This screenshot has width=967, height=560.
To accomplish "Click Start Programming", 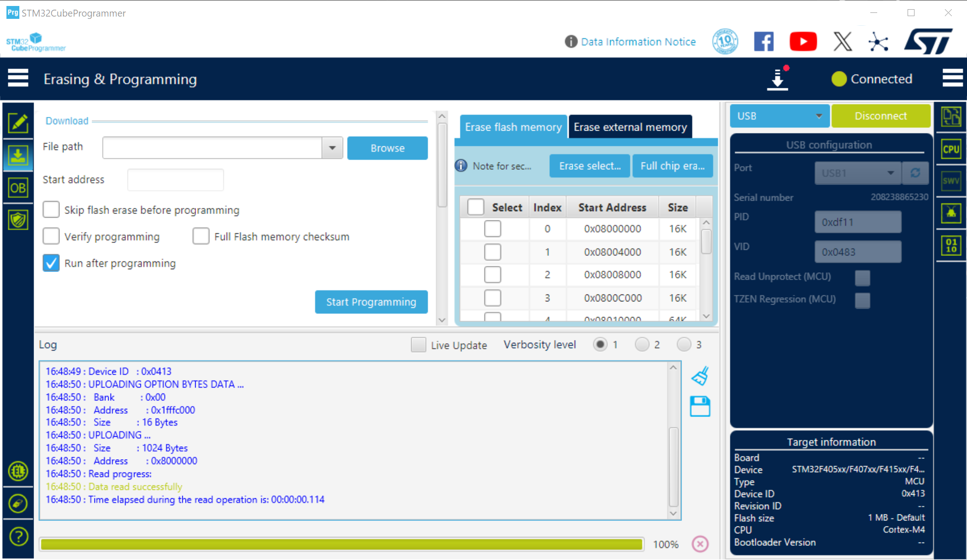I will [x=371, y=302].
